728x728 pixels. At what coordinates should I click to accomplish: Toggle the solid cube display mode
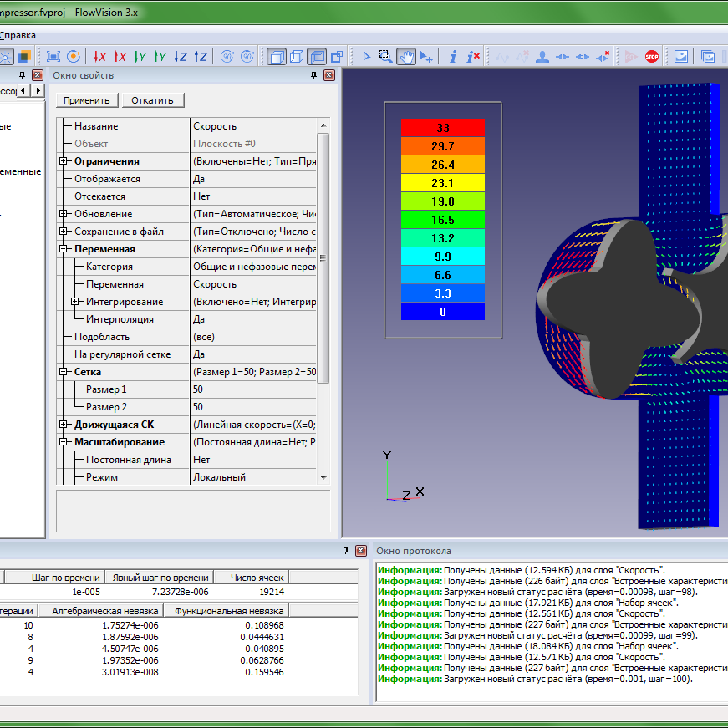(277, 56)
